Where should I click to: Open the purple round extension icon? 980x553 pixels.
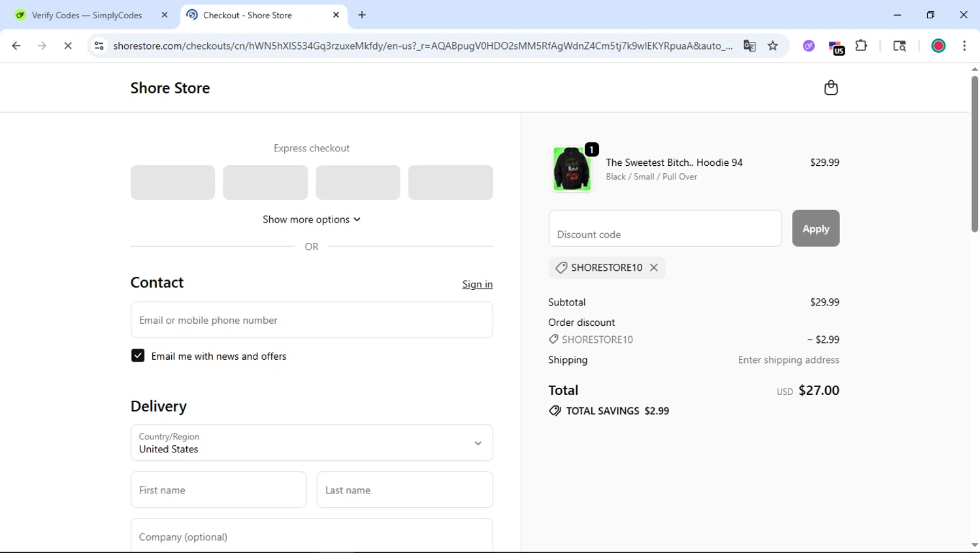click(809, 46)
